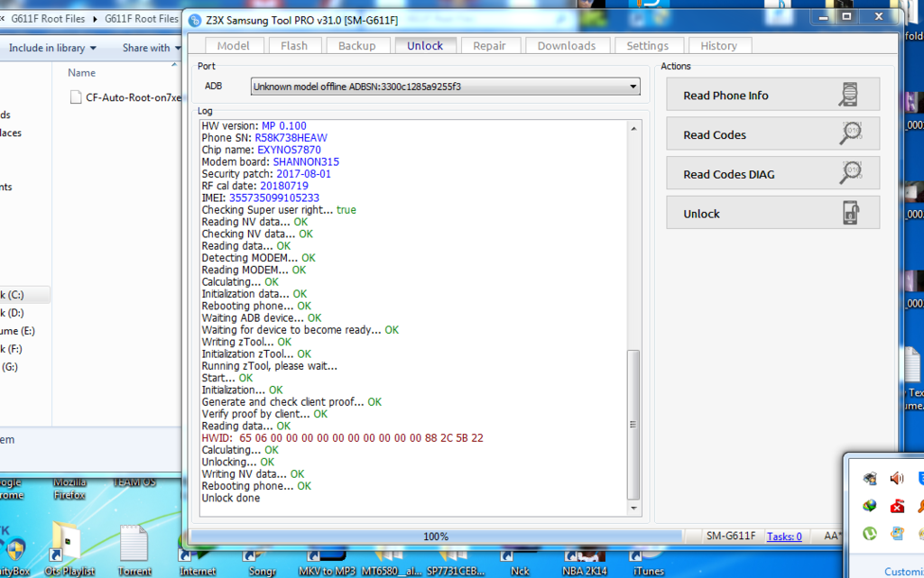Click the phone icon on Unlock button
The width and height of the screenshot is (924, 578).
click(x=850, y=213)
